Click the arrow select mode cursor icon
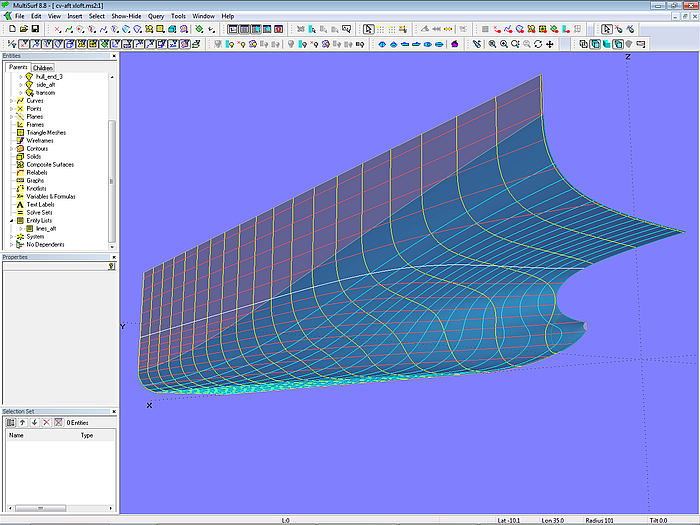Image resolution: width=700 pixels, height=525 pixels. click(x=368, y=30)
